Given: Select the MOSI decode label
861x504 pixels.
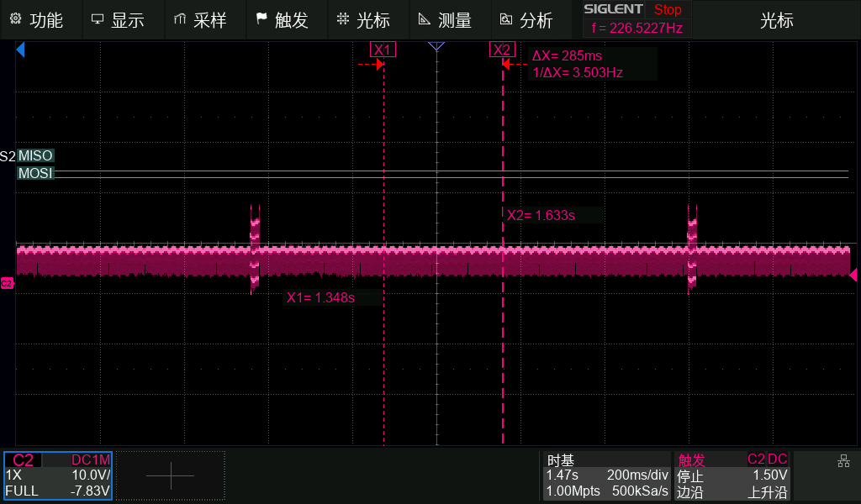Looking at the screenshot, I should (x=35, y=173).
